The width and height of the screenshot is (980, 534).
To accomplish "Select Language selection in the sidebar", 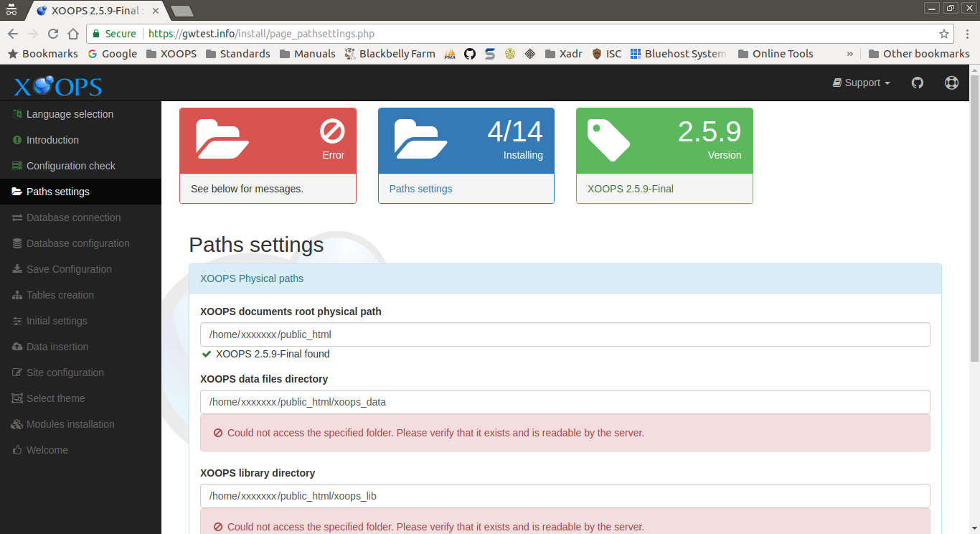I will [x=69, y=114].
